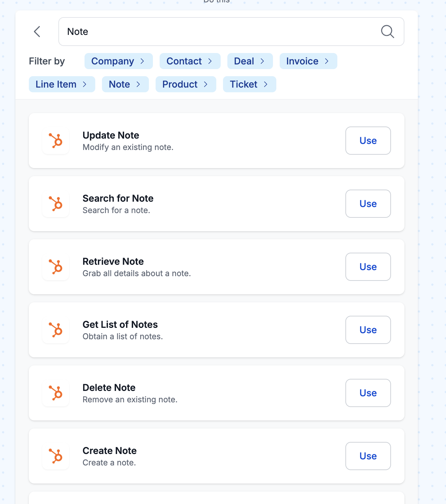
Task: Click 'Modify an existing note.' description
Action: (x=128, y=147)
